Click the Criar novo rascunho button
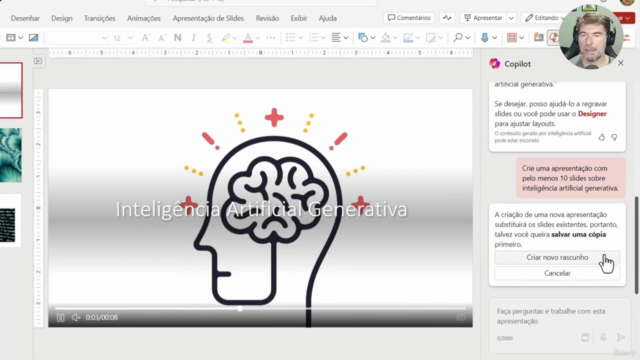640x360 pixels. point(557,258)
